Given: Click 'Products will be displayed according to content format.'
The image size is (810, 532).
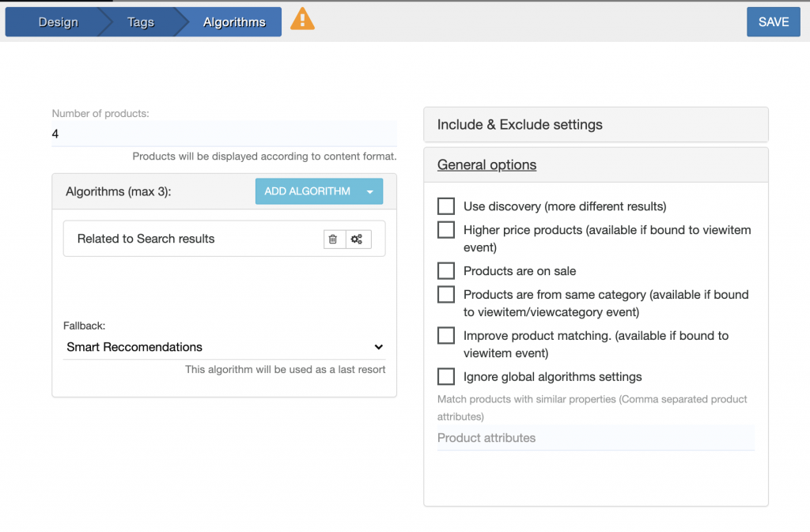Looking at the screenshot, I should click(x=264, y=157).
